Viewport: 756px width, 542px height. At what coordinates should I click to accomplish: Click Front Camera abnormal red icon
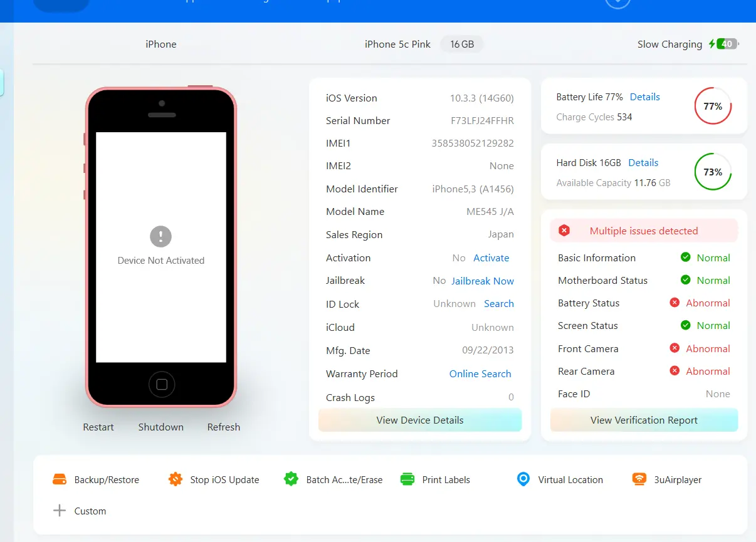click(x=675, y=348)
